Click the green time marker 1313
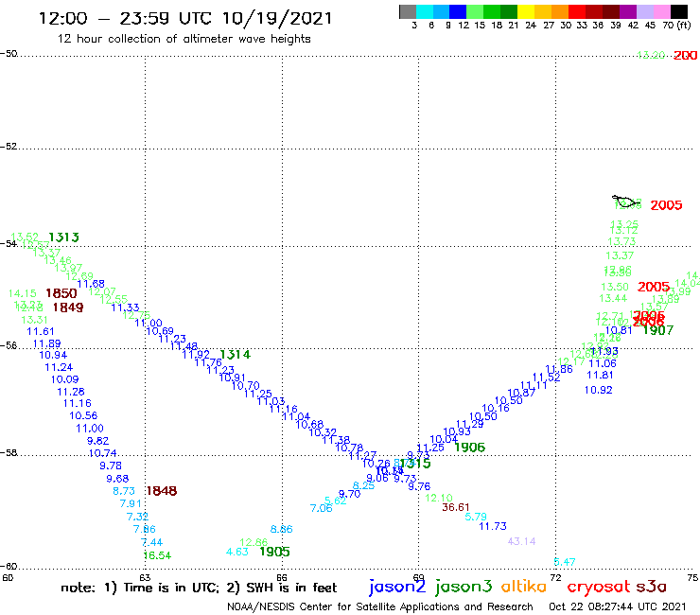Viewport: 700px width, 615px height. click(x=63, y=237)
